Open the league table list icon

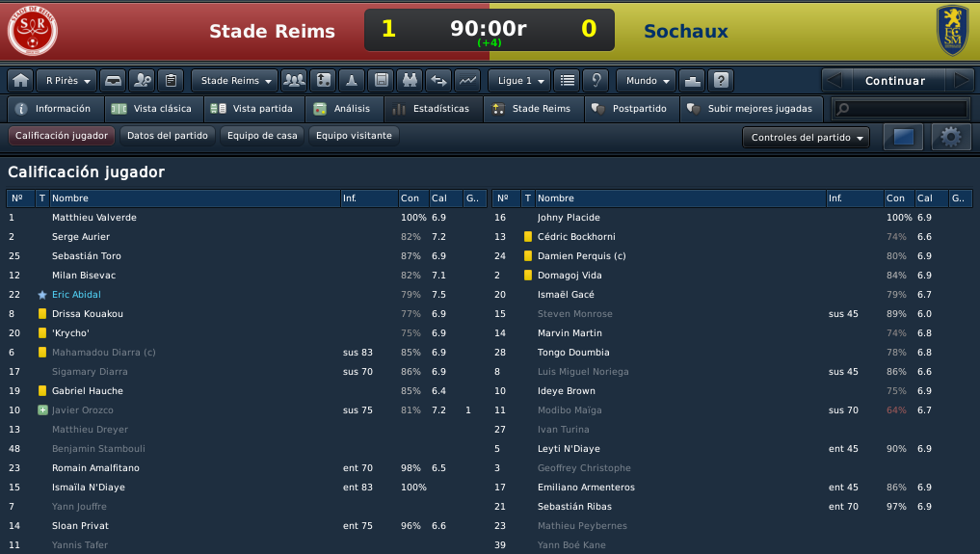567,81
